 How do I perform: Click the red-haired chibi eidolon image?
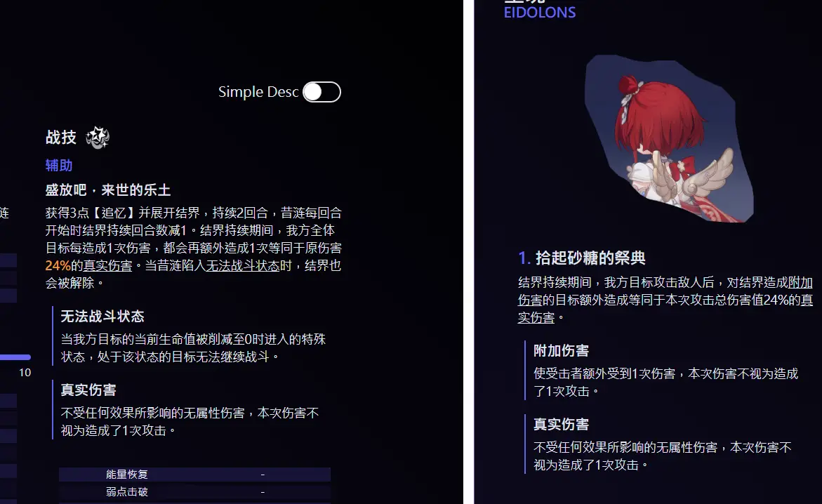tap(670, 138)
